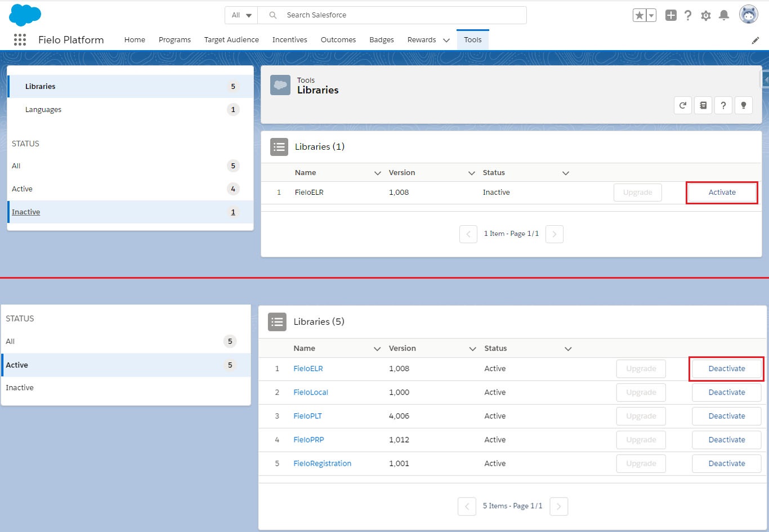Open the FieloLocal library link
This screenshot has height=532, width=769.
[311, 392]
